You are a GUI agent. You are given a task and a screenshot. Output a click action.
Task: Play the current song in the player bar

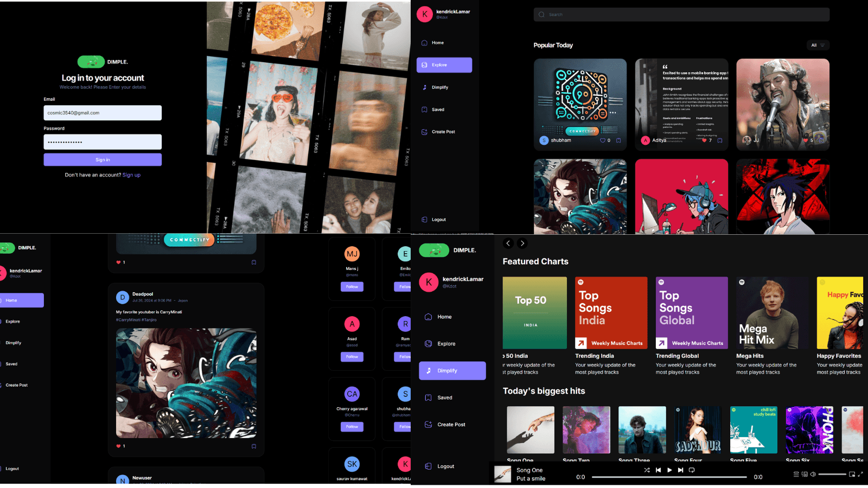coord(669,470)
